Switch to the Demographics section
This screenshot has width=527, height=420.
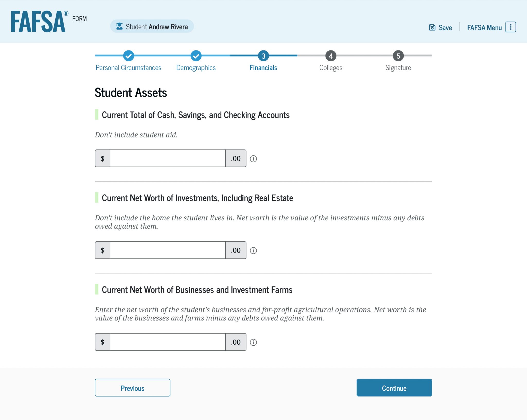[x=196, y=67]
